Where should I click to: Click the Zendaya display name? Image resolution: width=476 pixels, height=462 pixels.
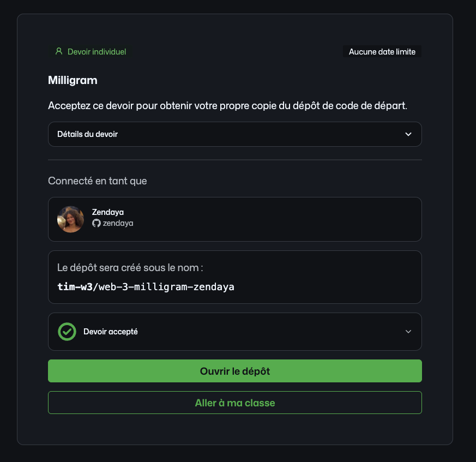108,212
